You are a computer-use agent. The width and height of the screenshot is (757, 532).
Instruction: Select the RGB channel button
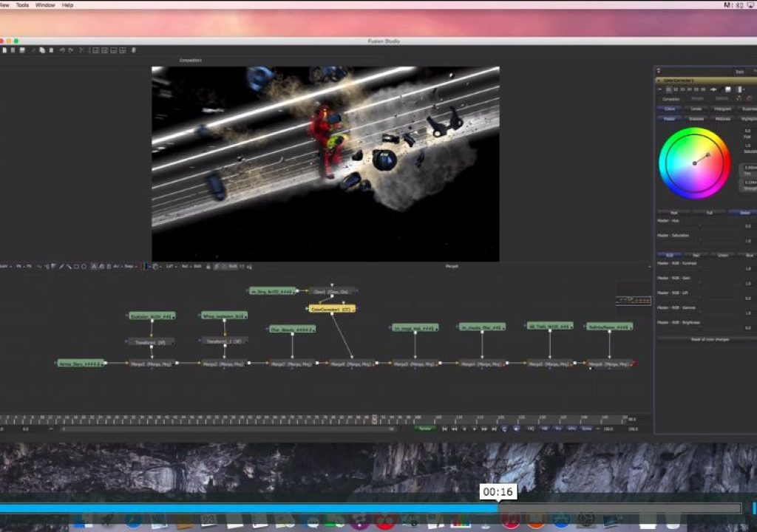670,256
